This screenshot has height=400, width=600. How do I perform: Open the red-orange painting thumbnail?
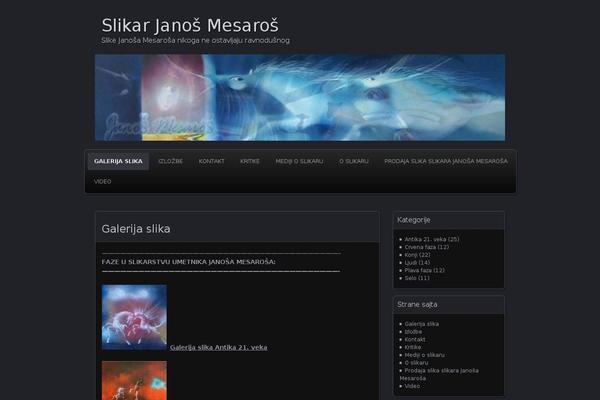coord(134,380)
